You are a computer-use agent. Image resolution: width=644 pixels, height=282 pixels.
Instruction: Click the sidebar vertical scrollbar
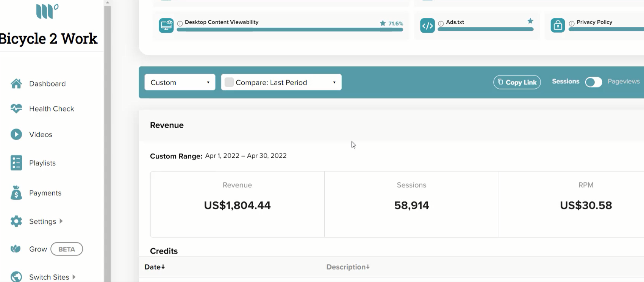point(108,144)
